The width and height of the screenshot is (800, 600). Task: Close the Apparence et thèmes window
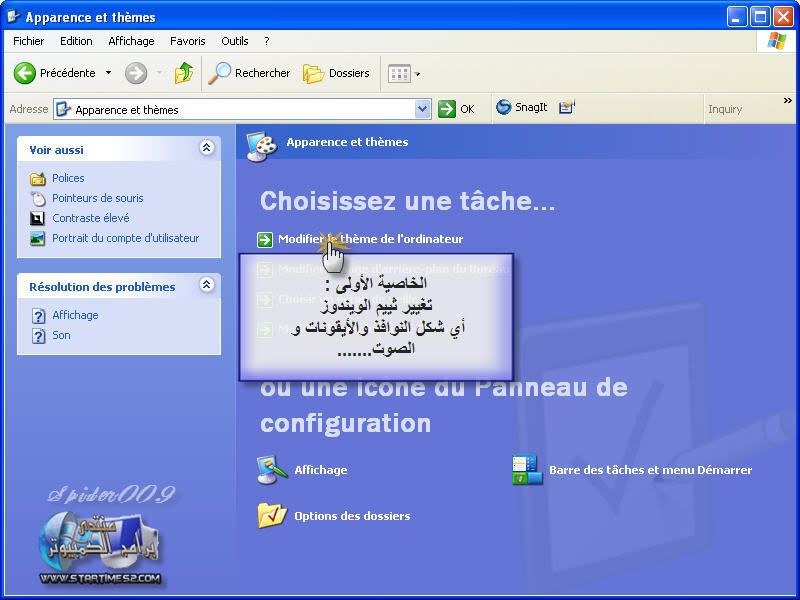pyautogui.click(x=783, y=17)
